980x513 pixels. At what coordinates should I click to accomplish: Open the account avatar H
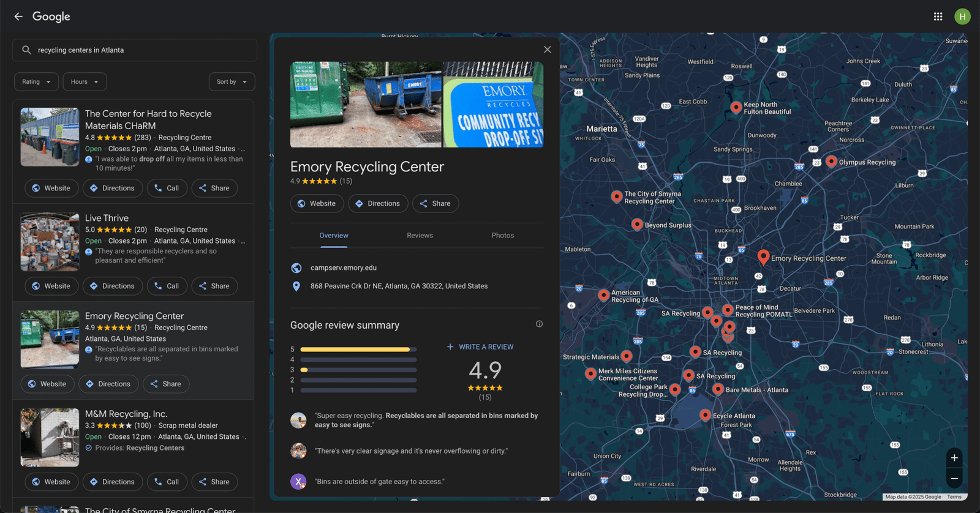(962, 17)
